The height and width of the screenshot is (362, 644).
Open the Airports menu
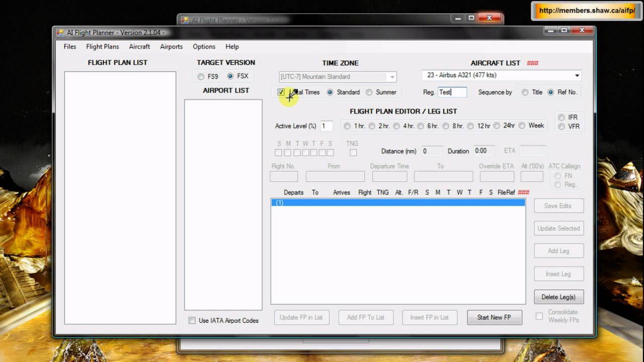171,47
